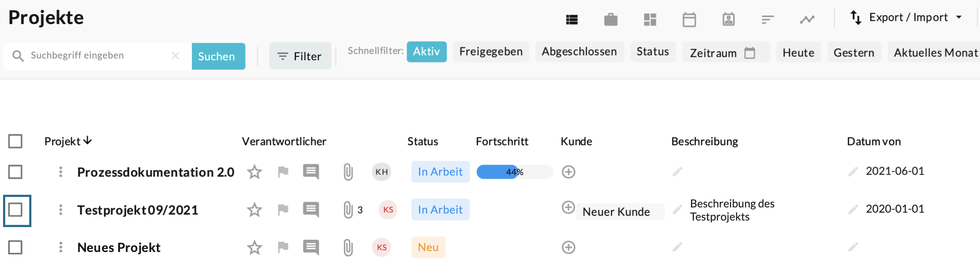Image resolution: width=980 pixels, height=276 pixels.
Task: Tick the Neues Projekt checkbox
Action: [15, 248]
